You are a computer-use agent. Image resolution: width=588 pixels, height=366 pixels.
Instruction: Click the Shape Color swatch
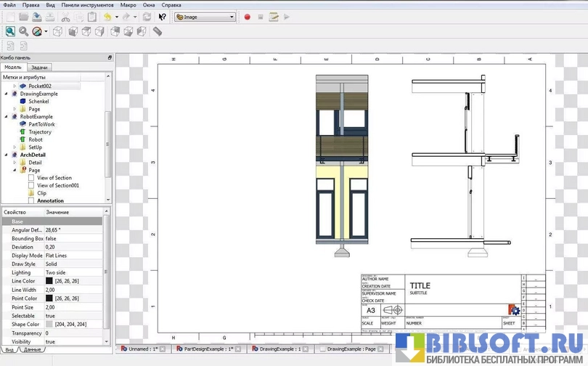pos(49,324)
